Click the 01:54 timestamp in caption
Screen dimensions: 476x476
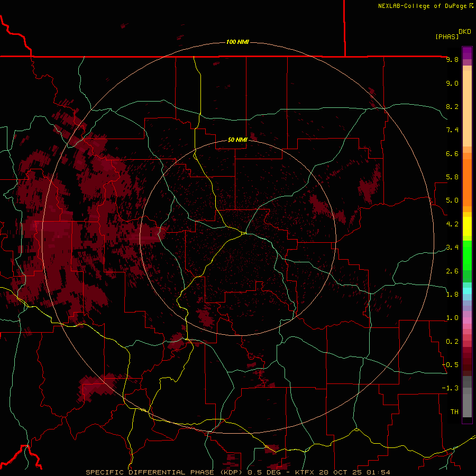click(x=379, y=472)
